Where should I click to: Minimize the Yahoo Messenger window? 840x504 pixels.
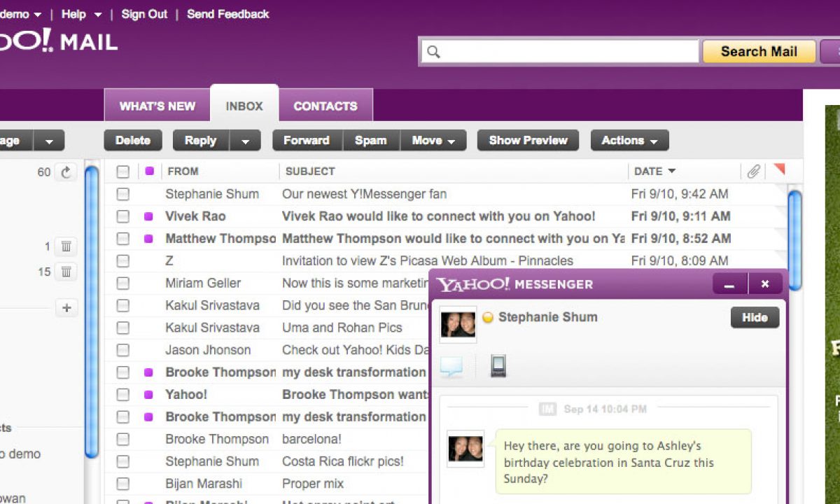pos(730,284)
